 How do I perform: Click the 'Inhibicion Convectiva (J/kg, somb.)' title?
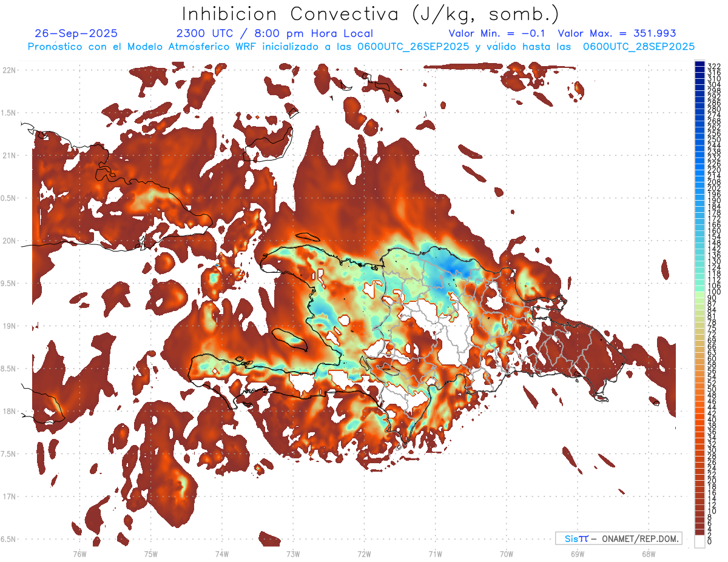(x=371, y=14)
